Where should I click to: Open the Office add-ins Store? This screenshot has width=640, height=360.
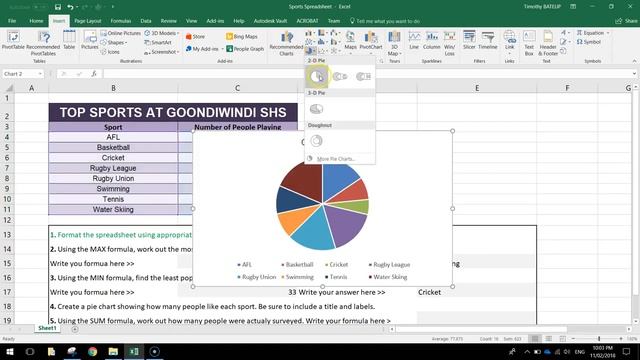(x=195, y=36)
